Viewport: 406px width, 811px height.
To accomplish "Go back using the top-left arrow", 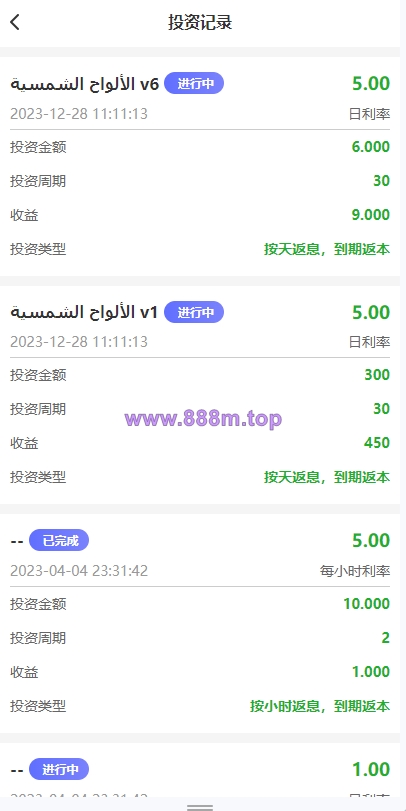I will point(14,22).
